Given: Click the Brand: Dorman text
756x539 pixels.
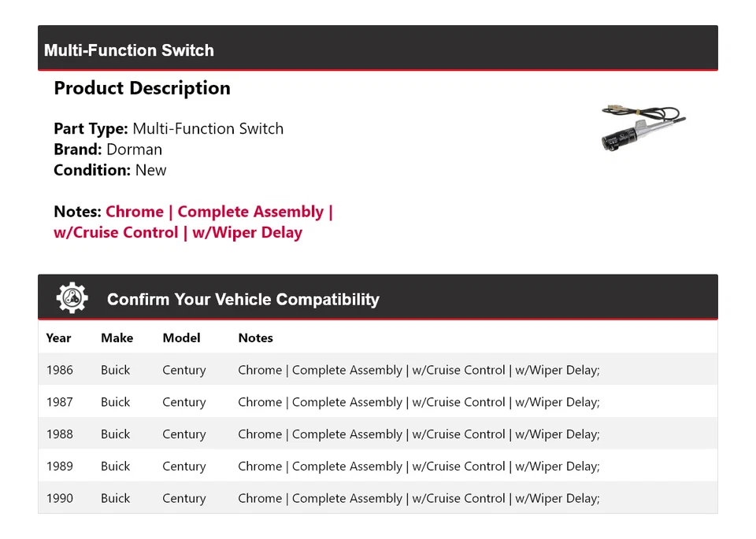Looking at the screenshot, I should 108,150.
